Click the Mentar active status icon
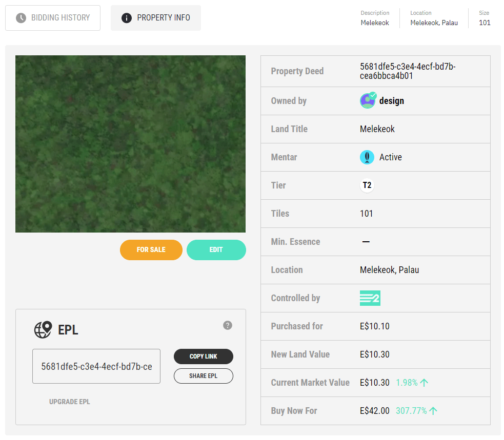The image size is (504, 440). [x=367, y=157]
